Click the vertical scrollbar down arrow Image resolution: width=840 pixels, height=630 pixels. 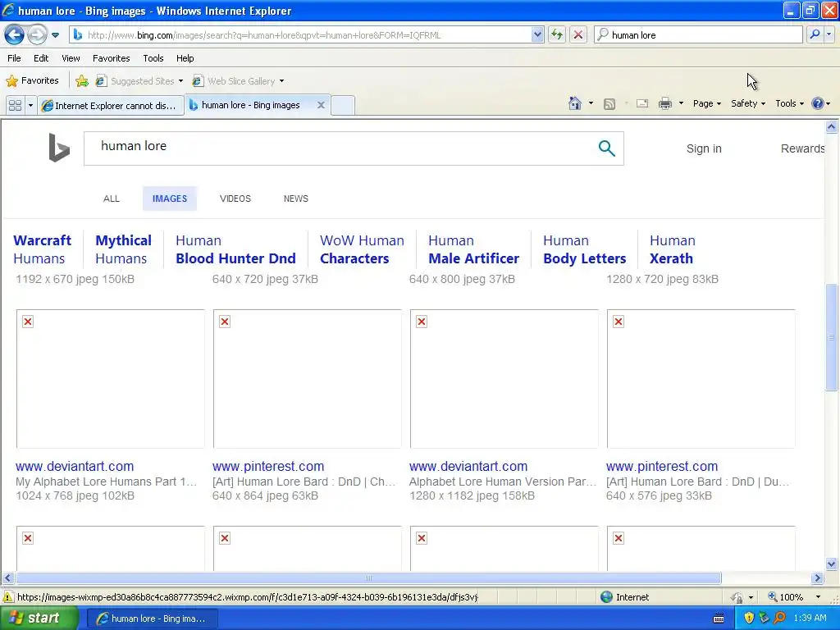[x=831, y=564]
